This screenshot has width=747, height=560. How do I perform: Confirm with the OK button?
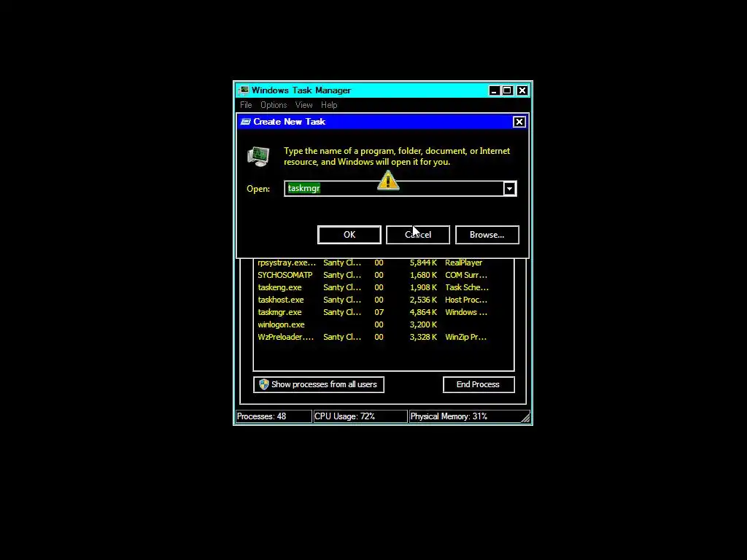point(349,235)
